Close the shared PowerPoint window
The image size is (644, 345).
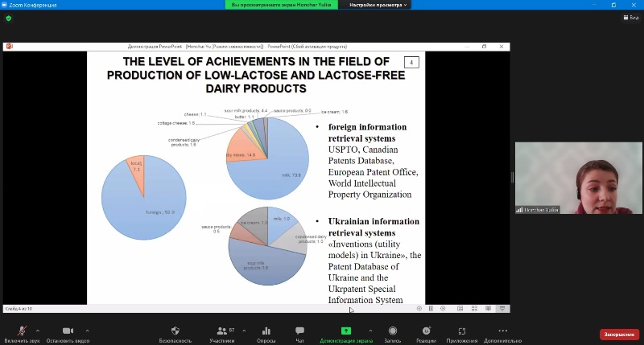click(502, 47)
